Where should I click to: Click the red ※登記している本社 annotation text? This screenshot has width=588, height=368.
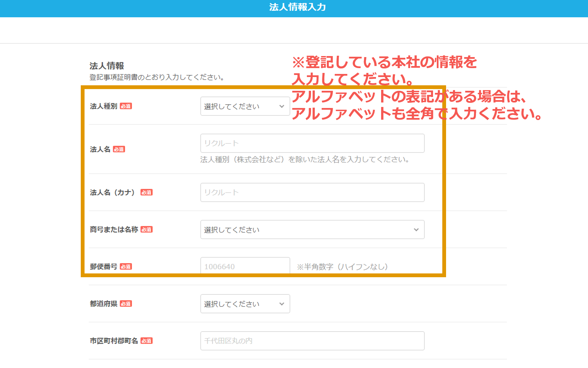[384, 62]
